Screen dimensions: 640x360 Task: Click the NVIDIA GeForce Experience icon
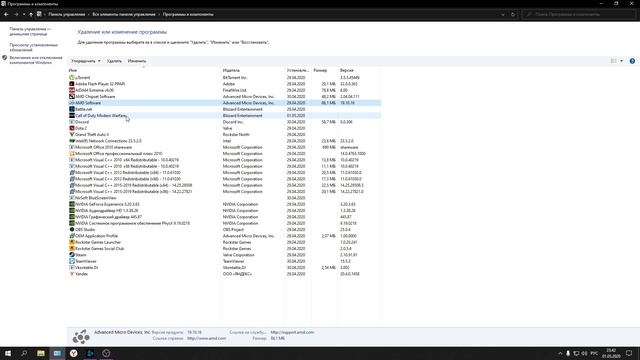[72, 204]
